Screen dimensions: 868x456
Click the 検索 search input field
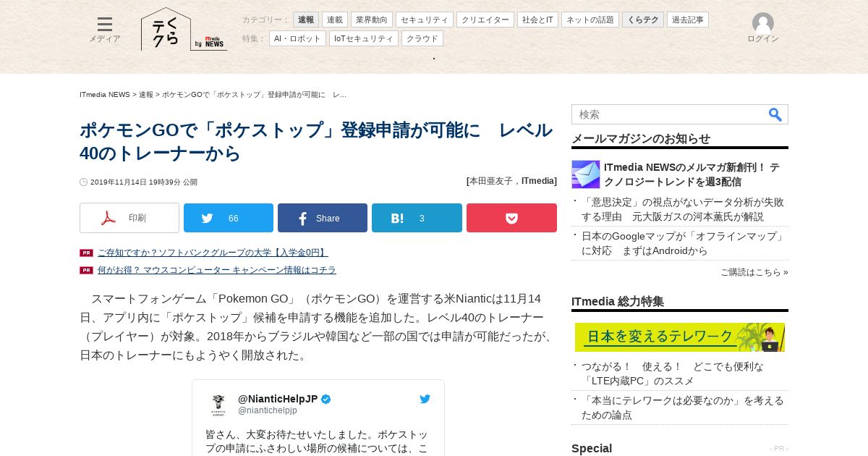coord(669,114)
